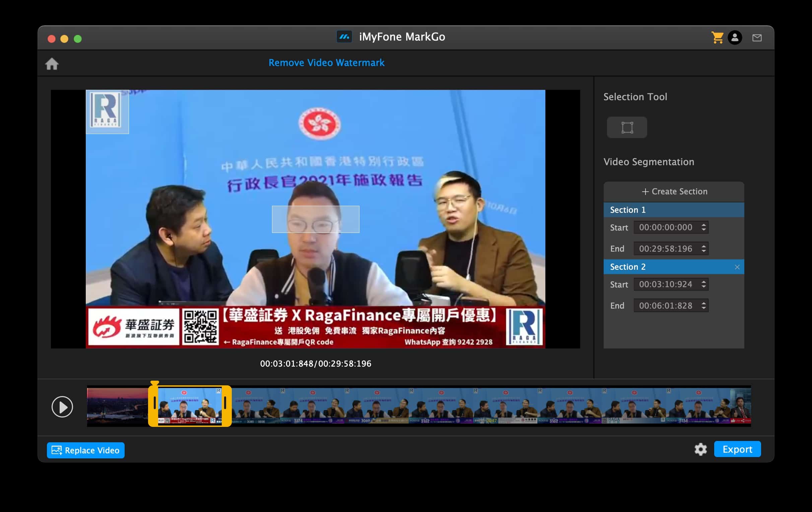Open the mail feedback icon
The height and width of the screenshot is (512, 812).
(x=757, y=38)
